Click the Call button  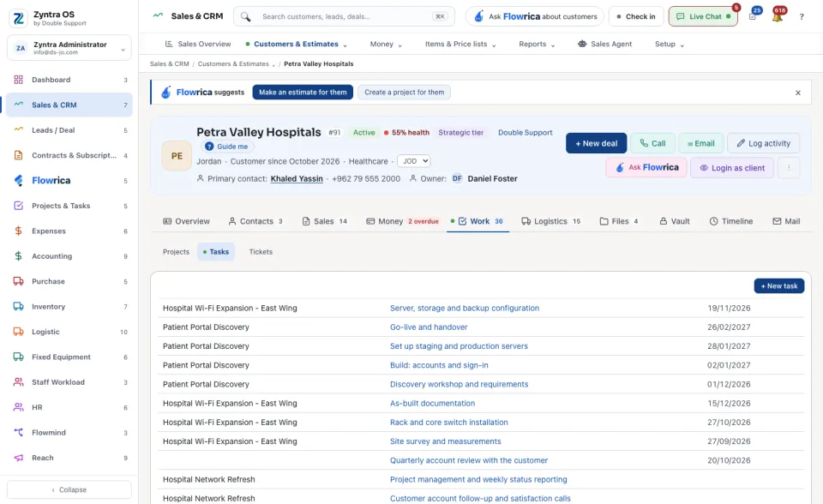coord(652,143)
